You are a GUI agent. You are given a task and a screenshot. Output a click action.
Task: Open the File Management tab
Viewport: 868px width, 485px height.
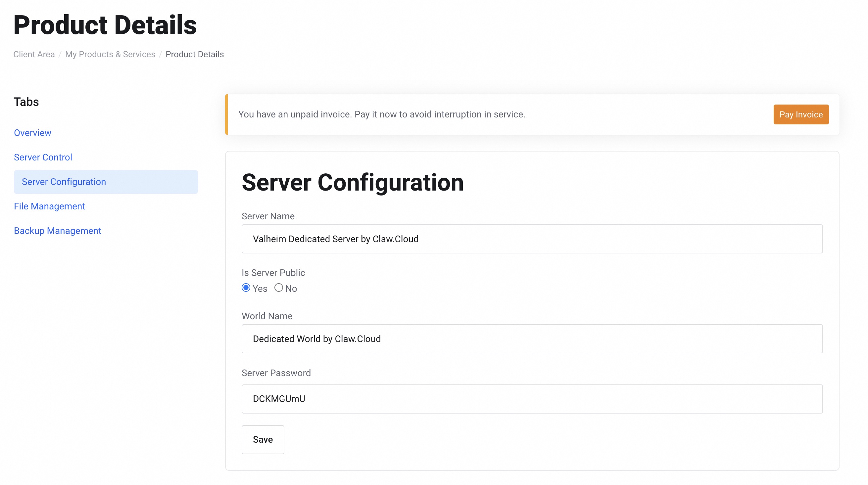click(x=49, y=206)
